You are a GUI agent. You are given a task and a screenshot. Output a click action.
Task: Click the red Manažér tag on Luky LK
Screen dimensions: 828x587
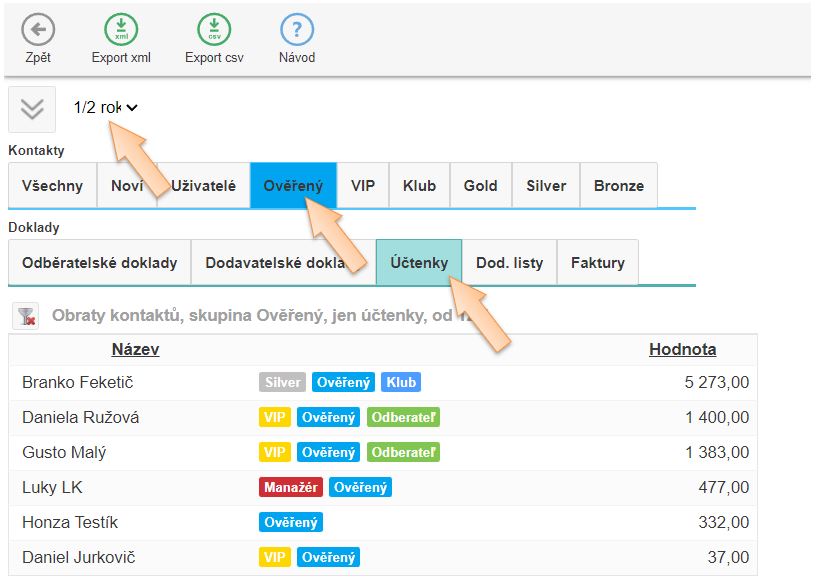click(289, 488)
